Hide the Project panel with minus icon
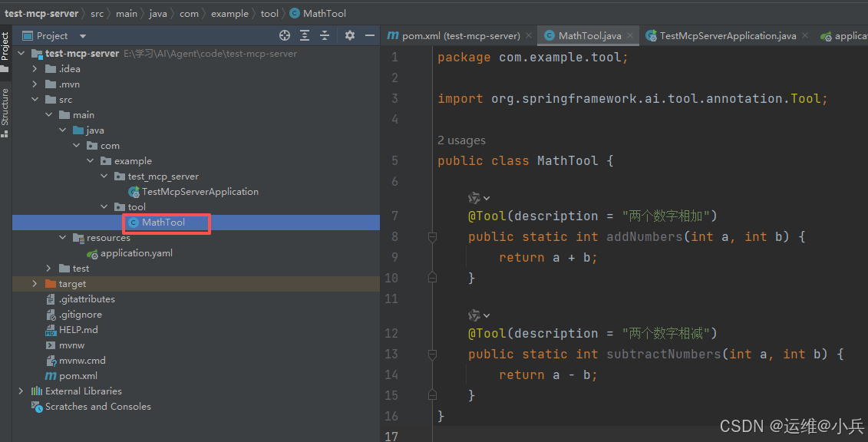This screenshot has width=868, height=442. click(370, 35)
